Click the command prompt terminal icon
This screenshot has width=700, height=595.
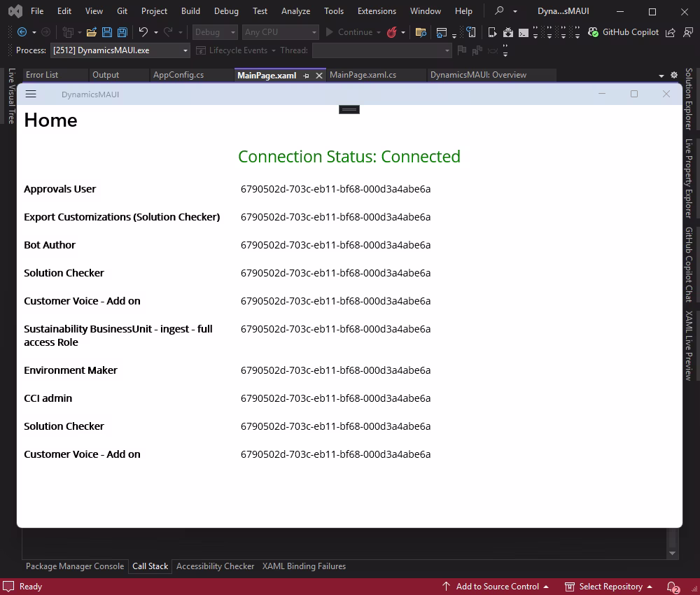point(524,33)
